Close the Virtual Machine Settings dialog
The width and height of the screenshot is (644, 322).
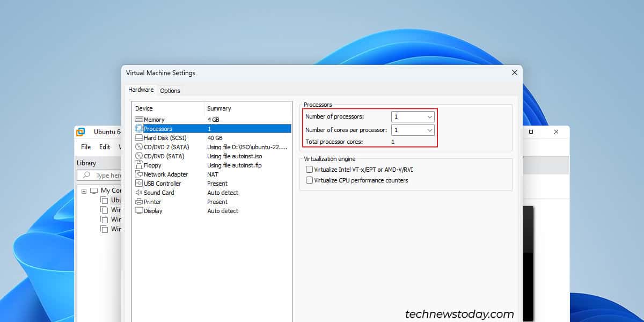[514, 72]
